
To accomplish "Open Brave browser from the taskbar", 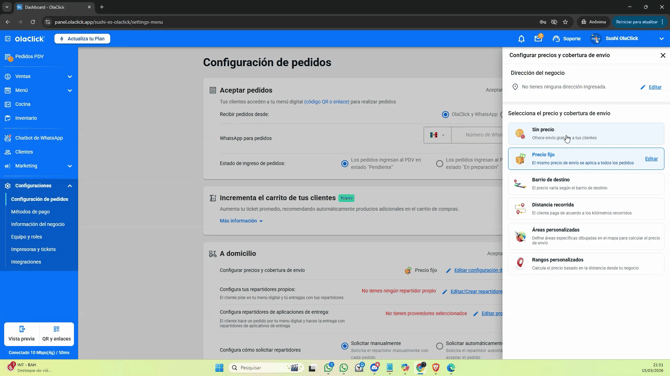I will point(436,368).
